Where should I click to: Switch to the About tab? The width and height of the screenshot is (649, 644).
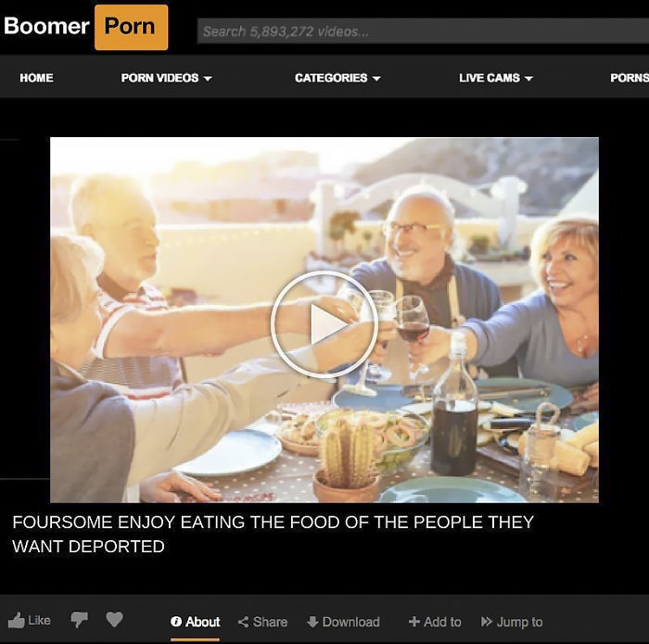tap(195, 622)
